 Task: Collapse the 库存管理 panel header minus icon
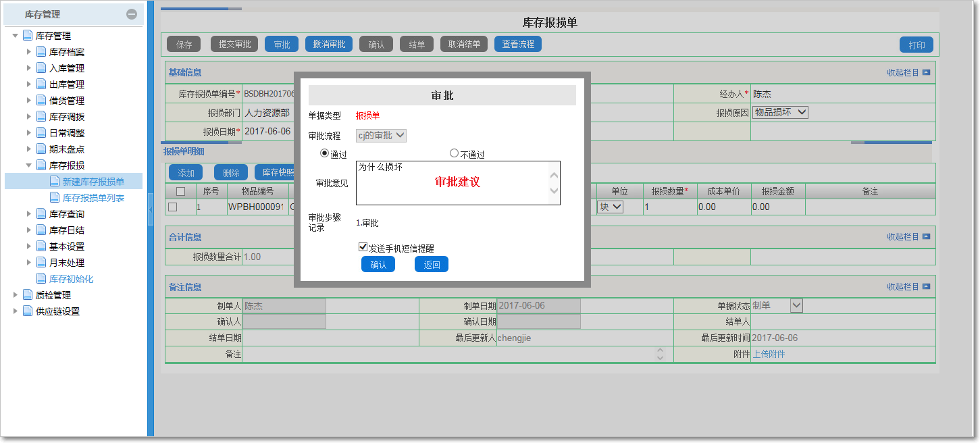coord(132,14)
